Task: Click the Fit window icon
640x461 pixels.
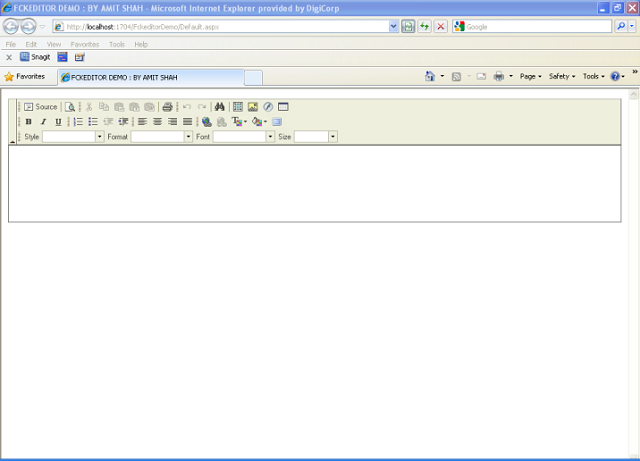Action: (x=283, y=107)
